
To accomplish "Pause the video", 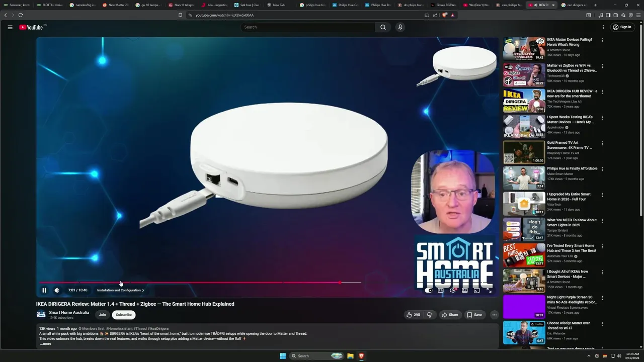I will point(44,290).
